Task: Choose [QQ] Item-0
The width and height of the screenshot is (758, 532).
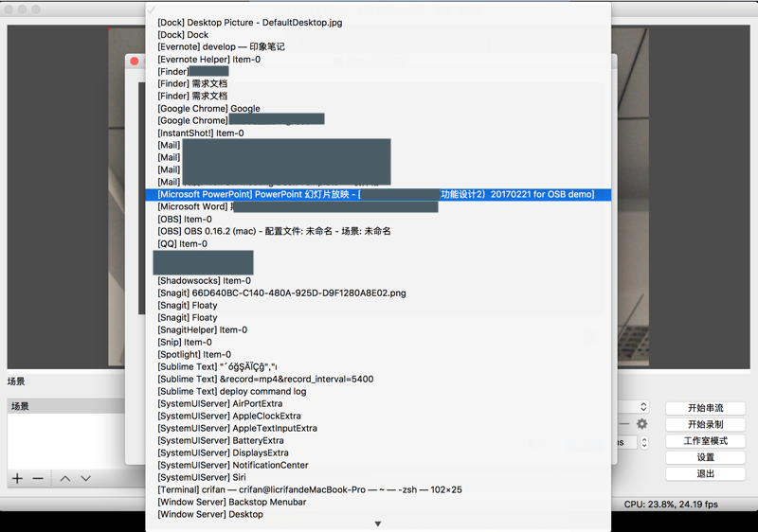Action: pyautogui.click(x=378, y=244)
